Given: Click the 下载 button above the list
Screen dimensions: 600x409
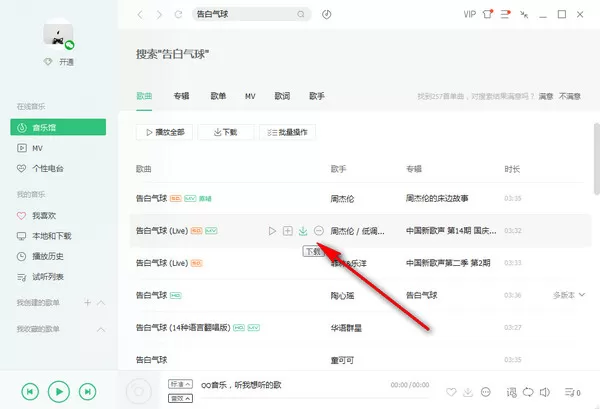Looking at the screenshot, I should [226, 132].
